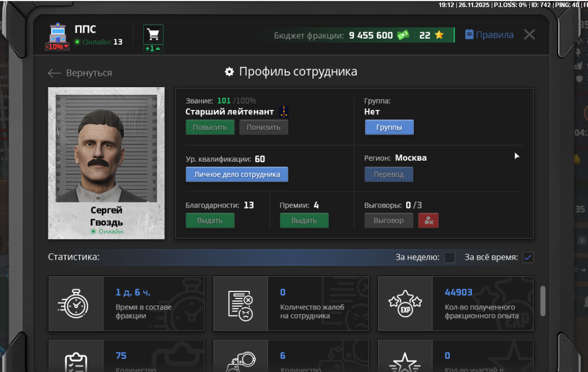Image resolution: width=588 pixels, height=372 pixels.
Task: Enable the 'За неделю' checkbox
Action: 450,258
